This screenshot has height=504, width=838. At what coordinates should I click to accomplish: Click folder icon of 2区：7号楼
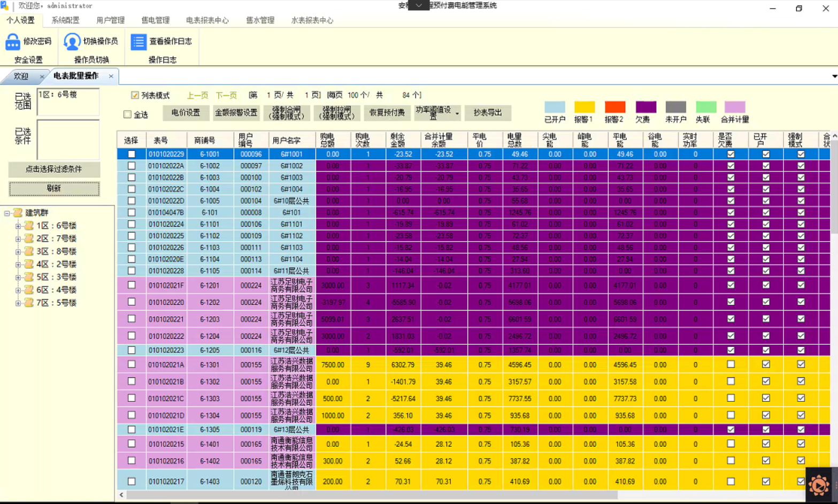click(29, 238)
